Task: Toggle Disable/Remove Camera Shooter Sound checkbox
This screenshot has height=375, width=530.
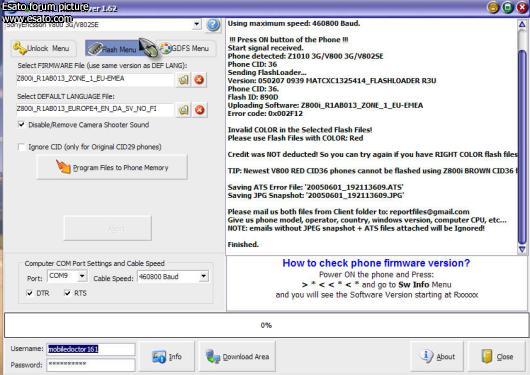Action: (x=22, y=124)
